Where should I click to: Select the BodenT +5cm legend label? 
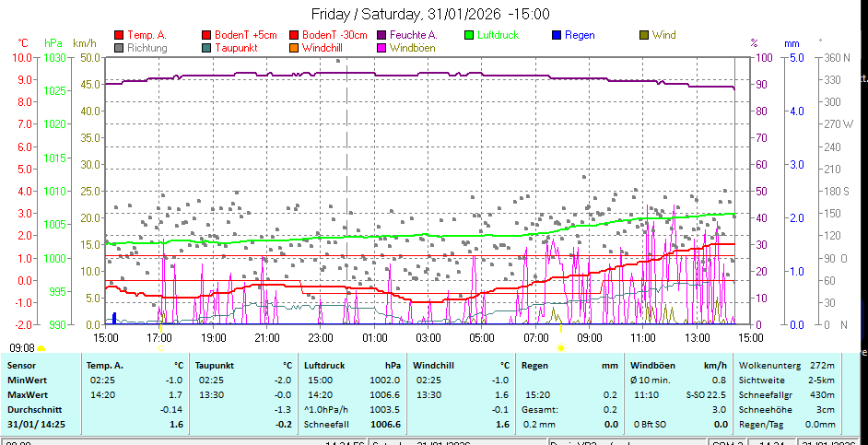tap(245, 36)
